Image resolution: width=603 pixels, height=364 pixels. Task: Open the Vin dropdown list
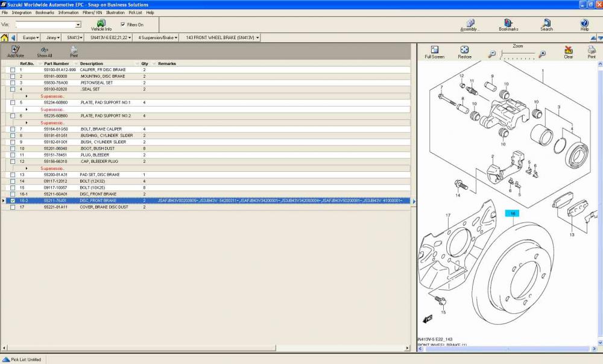(78, 25)
